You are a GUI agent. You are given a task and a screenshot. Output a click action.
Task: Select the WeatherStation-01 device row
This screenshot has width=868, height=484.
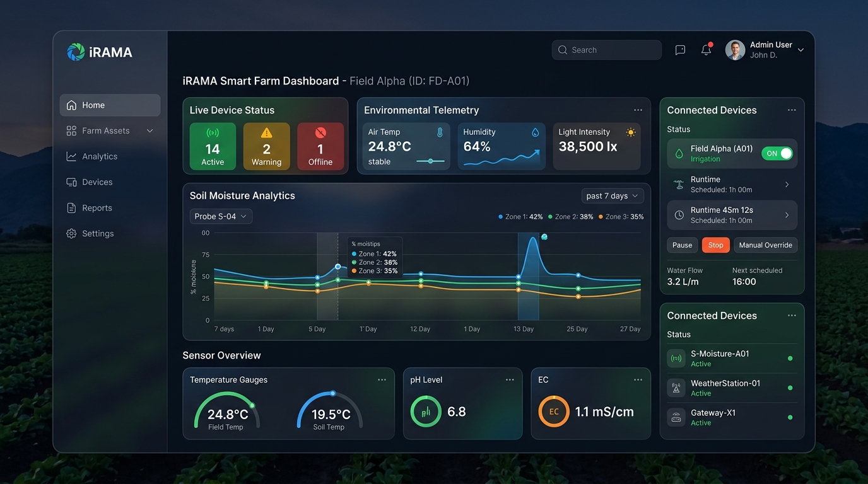(732, 388)
